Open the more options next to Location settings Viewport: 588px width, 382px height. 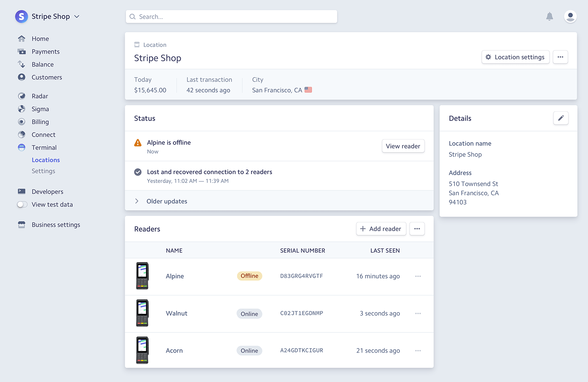pyautogui.click(x=560, y=57)
